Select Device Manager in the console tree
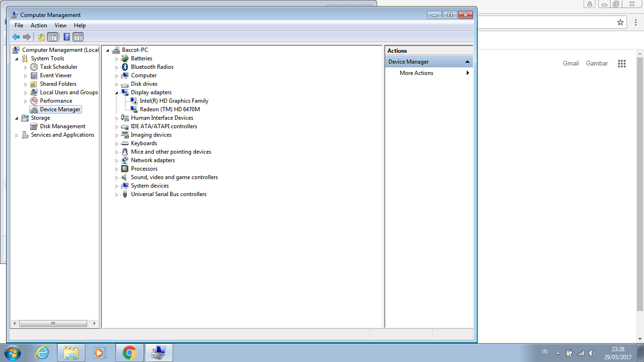644x362 pixels. pos(60,109)
